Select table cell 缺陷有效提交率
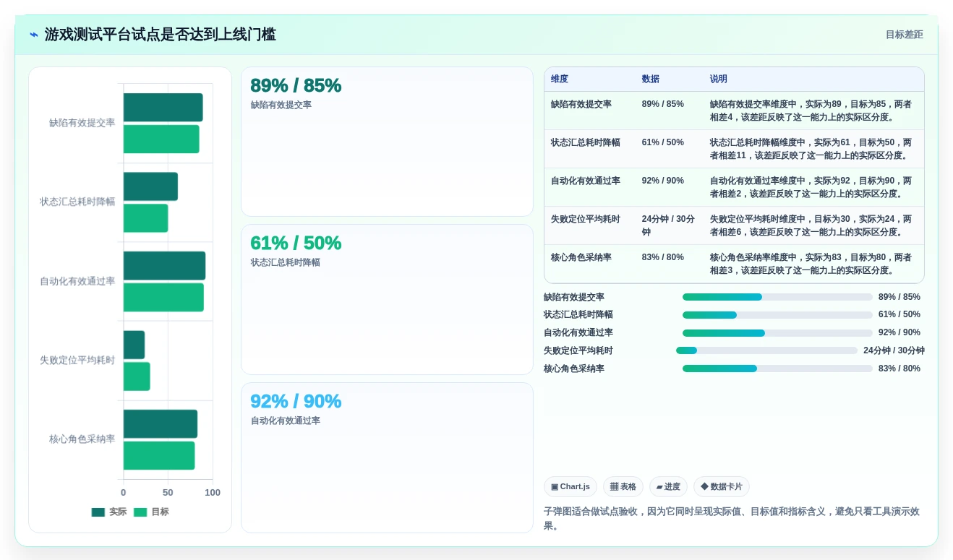This screenshot has width=953, height=560. point(581,104)
